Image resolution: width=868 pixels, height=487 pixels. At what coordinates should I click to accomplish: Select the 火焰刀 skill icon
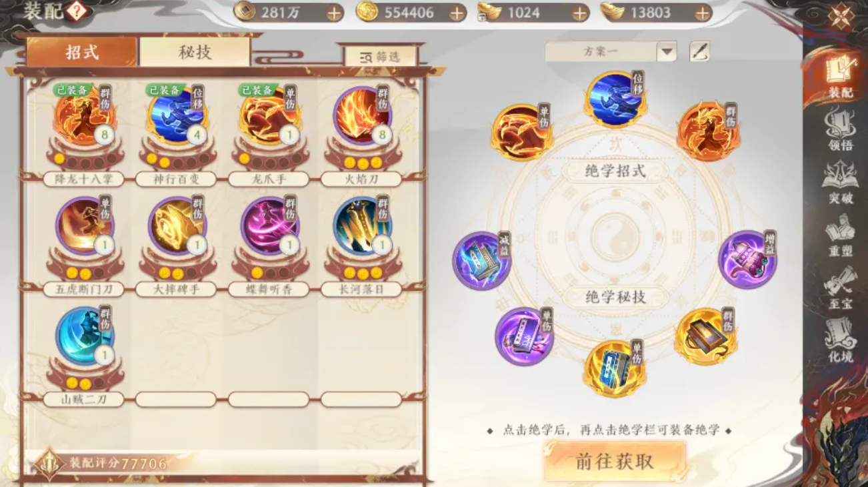point(362,116)
